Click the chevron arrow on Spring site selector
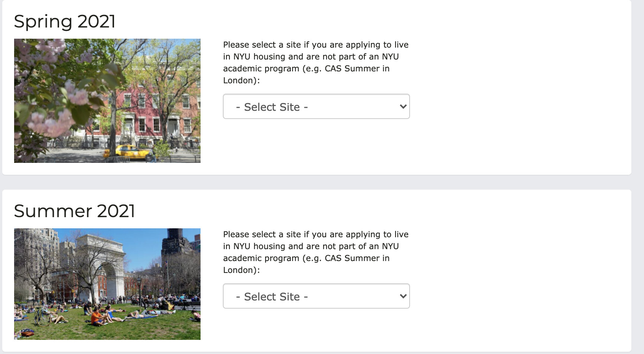 (x=403, y=107)
